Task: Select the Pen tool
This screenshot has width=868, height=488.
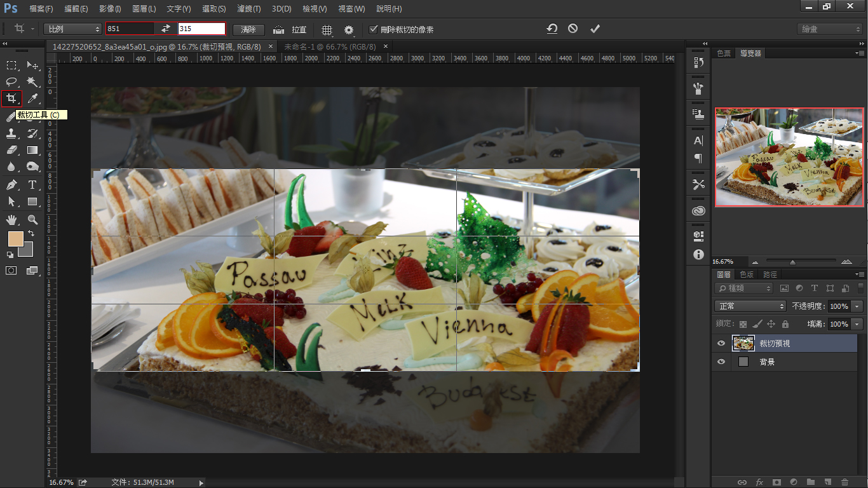Action: (11, 185)
